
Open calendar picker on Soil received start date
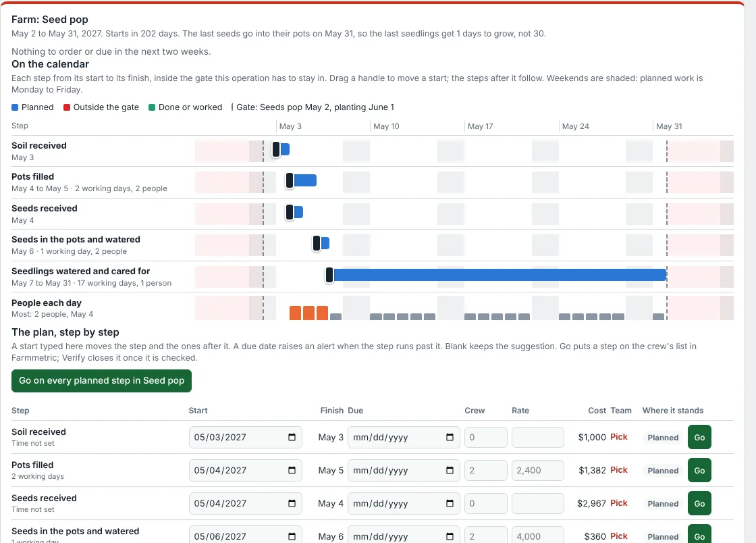click(x=292, y=437)
